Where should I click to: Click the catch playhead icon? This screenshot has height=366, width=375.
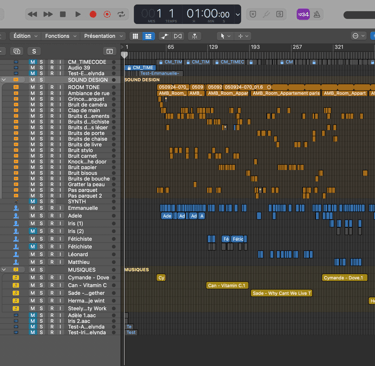tap(194, 36)
